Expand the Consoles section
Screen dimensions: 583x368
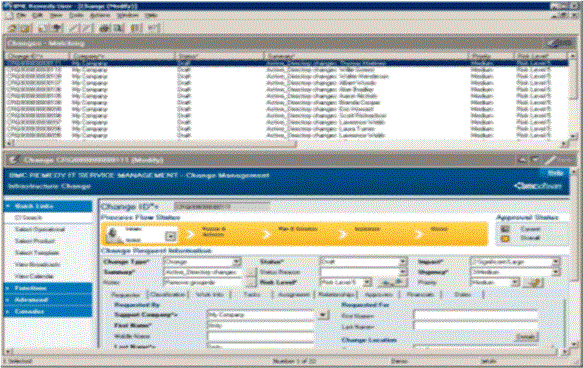click(x=48, y=311)
